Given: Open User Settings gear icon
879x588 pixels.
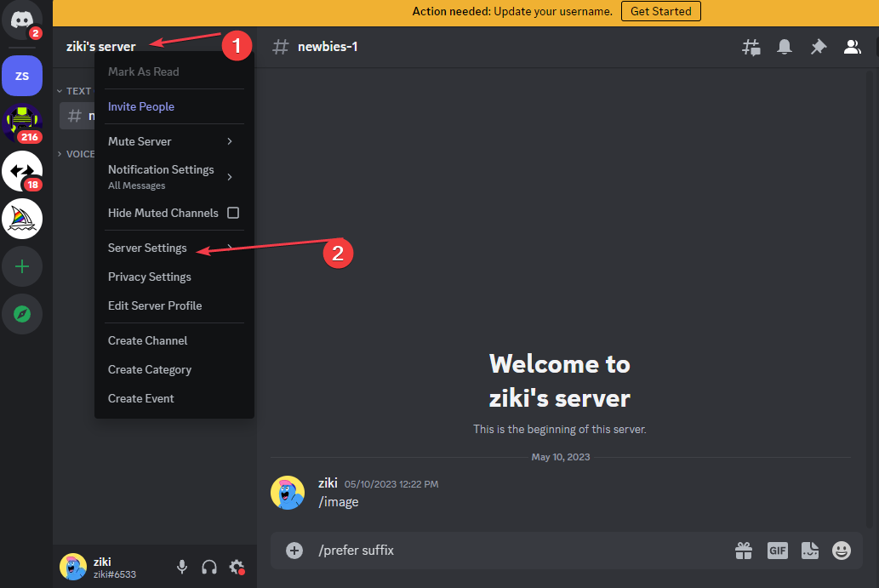Looking at the screenshot, I should (x=237, y=567).
